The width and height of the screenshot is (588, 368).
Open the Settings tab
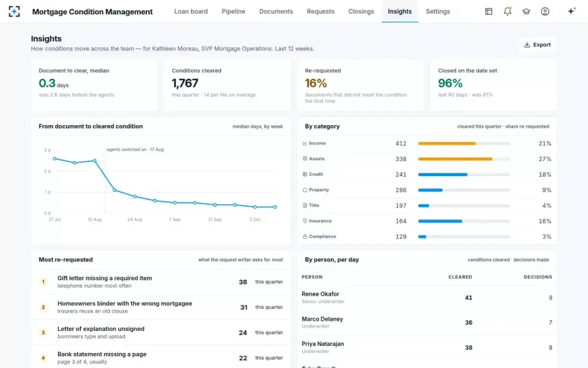pos(438,11)
